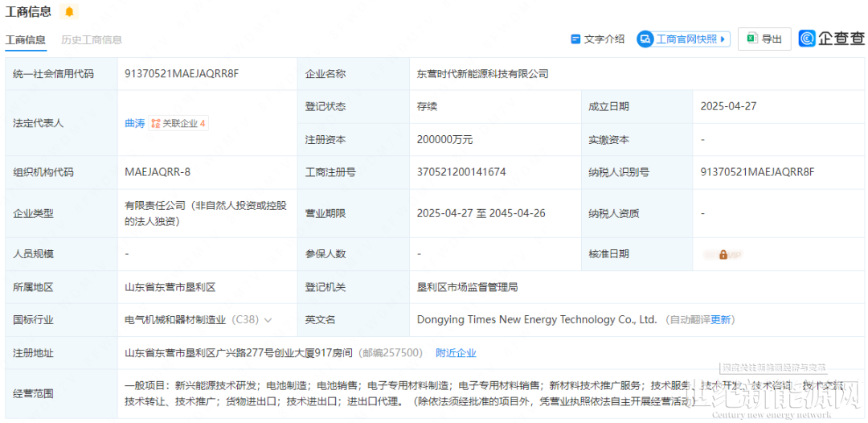
Task: Click the 导出 export button
Action: point(764,39)
